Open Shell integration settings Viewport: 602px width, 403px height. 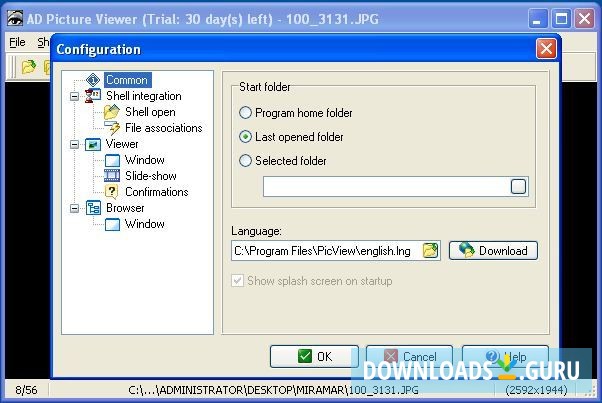(144, 96)
